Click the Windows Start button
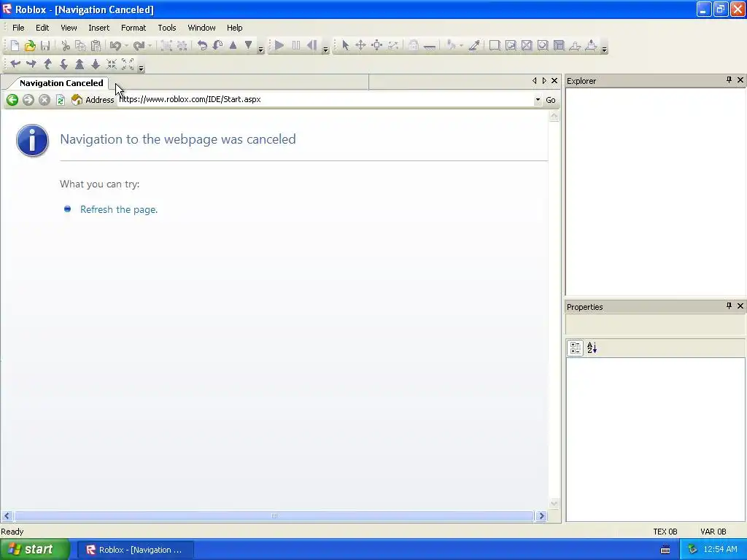Screen dimensions: 747x560 35,550
